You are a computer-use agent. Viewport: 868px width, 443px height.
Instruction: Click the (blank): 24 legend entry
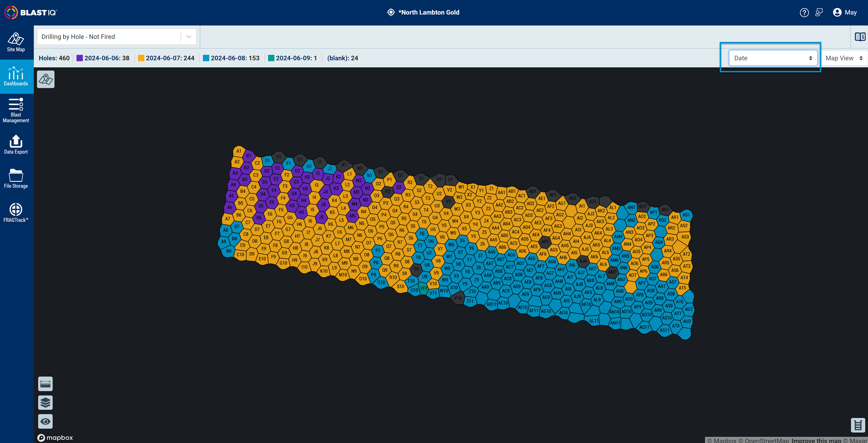pyautogui.click(x=343, y=58)
